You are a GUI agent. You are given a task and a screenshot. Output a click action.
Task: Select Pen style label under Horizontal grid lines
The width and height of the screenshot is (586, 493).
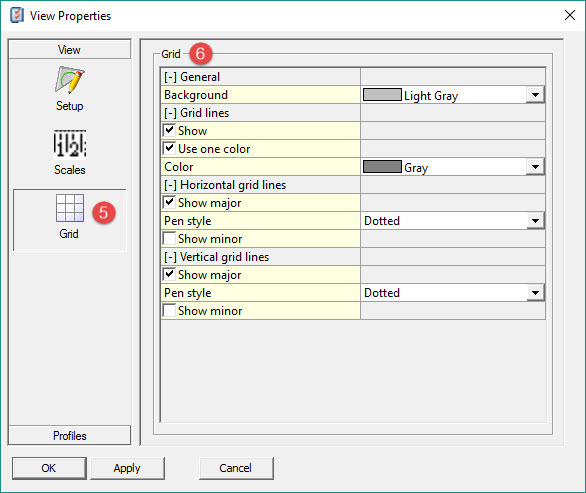coord(188,221)
